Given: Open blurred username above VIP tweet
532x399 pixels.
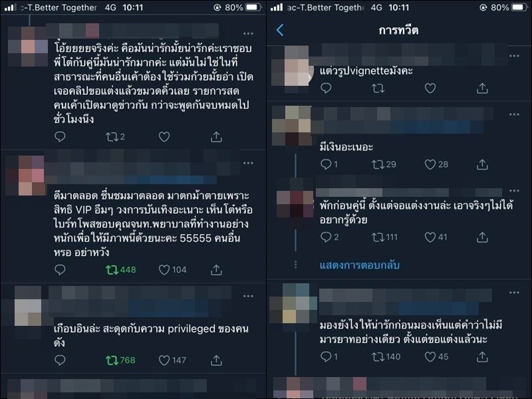Looking at the screenshot, I should (130, 168).
